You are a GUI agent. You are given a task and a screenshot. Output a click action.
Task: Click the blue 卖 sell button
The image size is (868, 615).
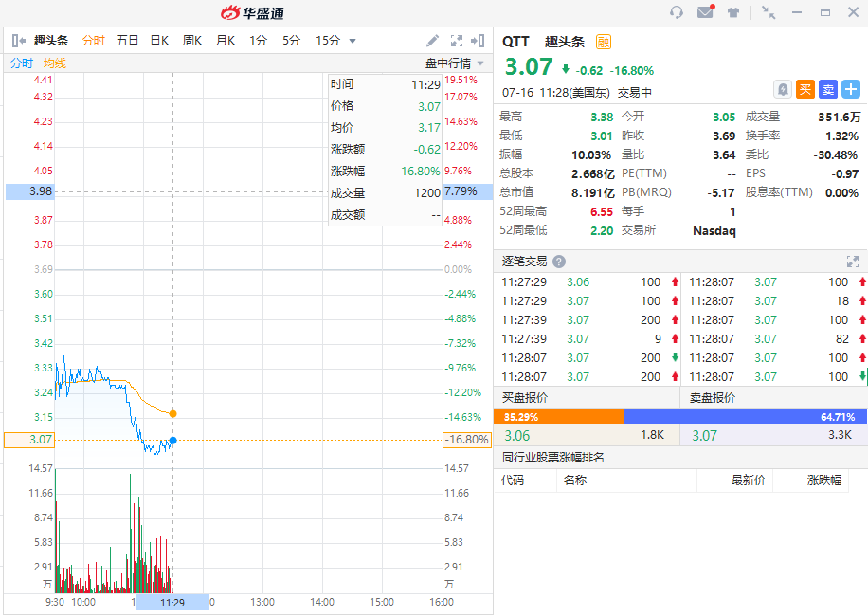point(828,89)
